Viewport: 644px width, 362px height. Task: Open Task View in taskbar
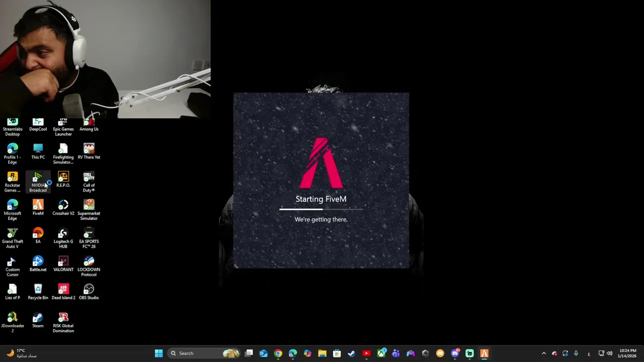249,353
